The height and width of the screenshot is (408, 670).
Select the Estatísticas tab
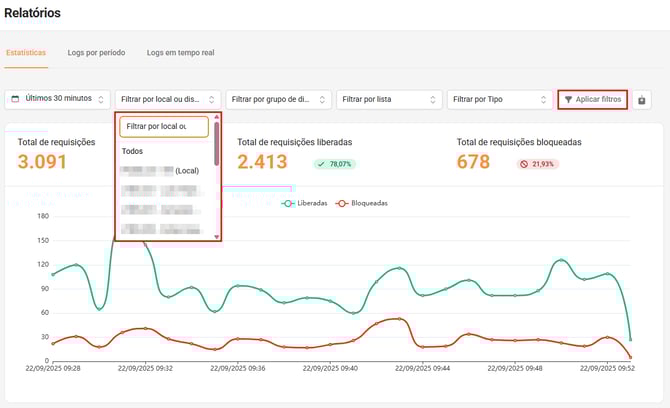(x=26, y=52)
